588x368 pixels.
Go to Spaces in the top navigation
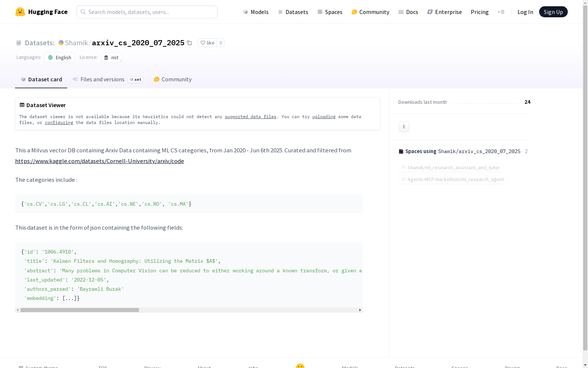pyautogui.click(x=330, y=12)
